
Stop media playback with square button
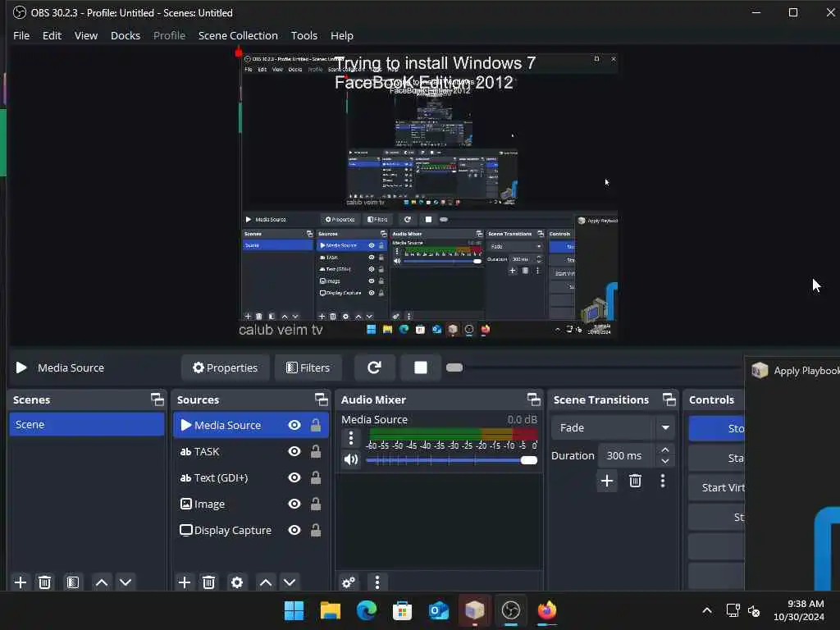pos(421,367)
